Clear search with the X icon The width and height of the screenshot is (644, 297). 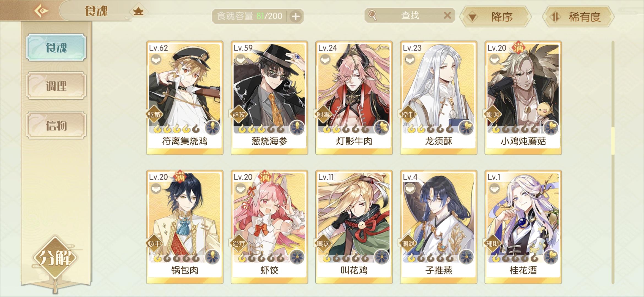click(447, 15)
